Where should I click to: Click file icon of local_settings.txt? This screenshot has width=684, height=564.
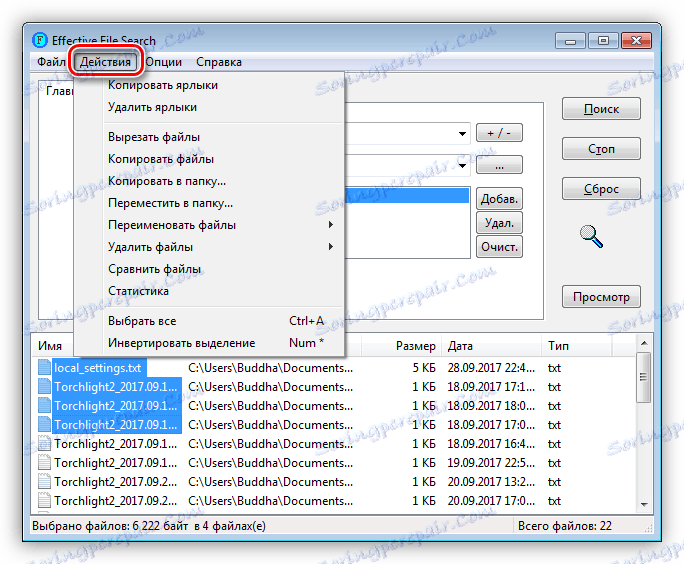[44, 367]
